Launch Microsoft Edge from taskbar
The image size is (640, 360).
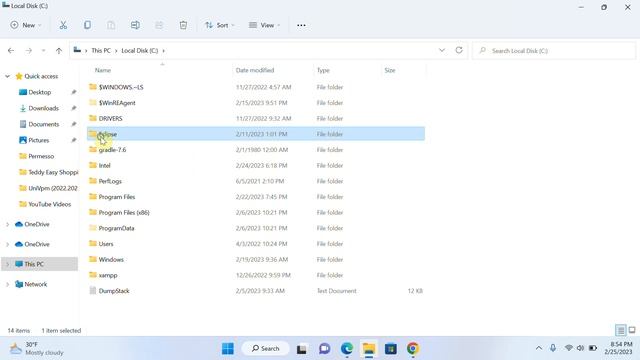click(347, 349)
